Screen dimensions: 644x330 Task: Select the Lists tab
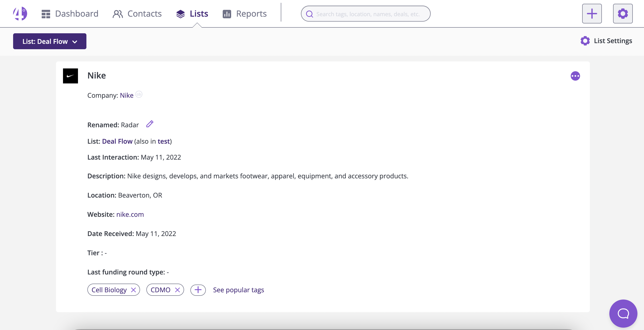(192, 14)
